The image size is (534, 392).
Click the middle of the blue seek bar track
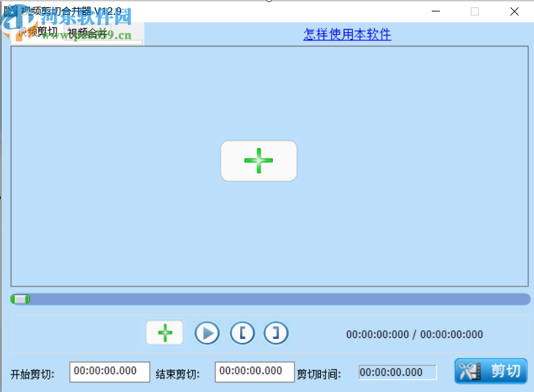coord(270,299)
